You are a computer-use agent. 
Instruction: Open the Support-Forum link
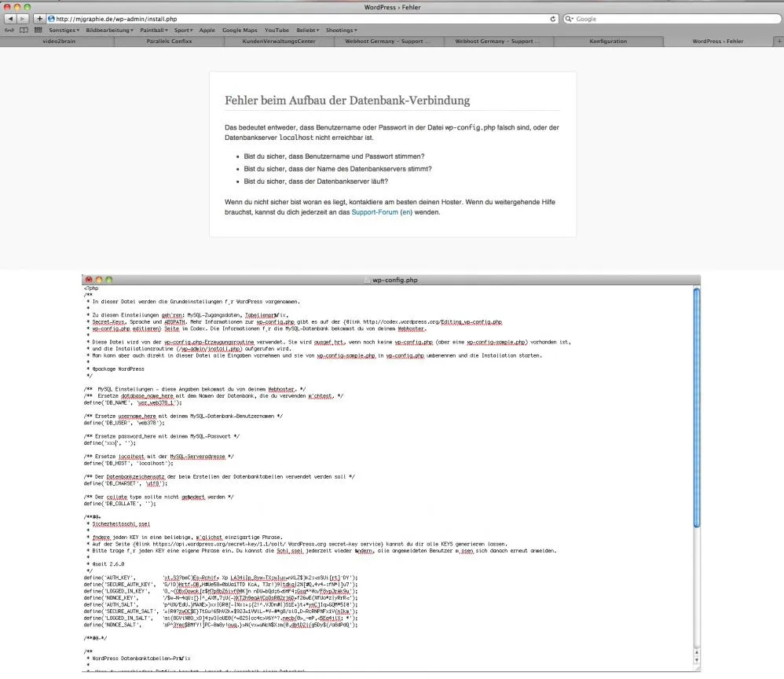pos(375,212)
